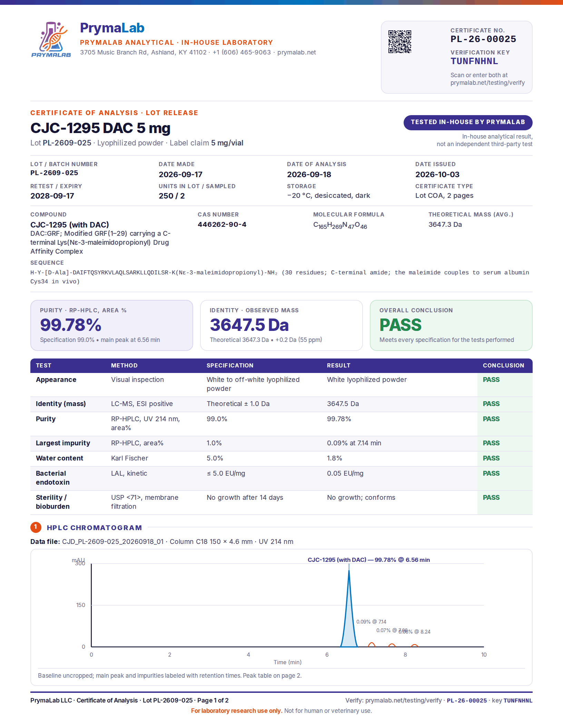Click the Water content result 1.8%
563x728 pixels.
334,458
